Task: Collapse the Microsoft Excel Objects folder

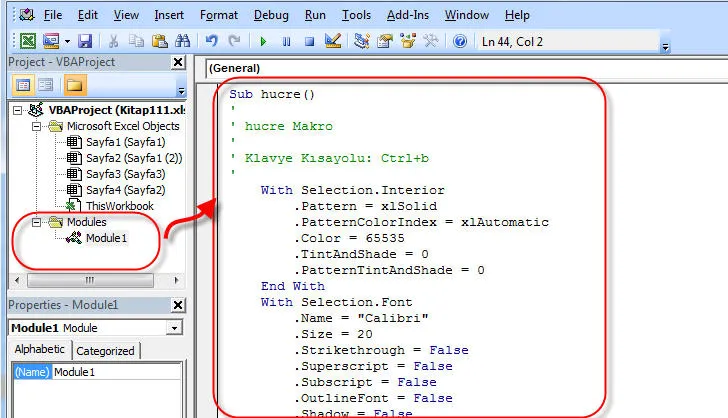Action: click(x=36, y=126)
